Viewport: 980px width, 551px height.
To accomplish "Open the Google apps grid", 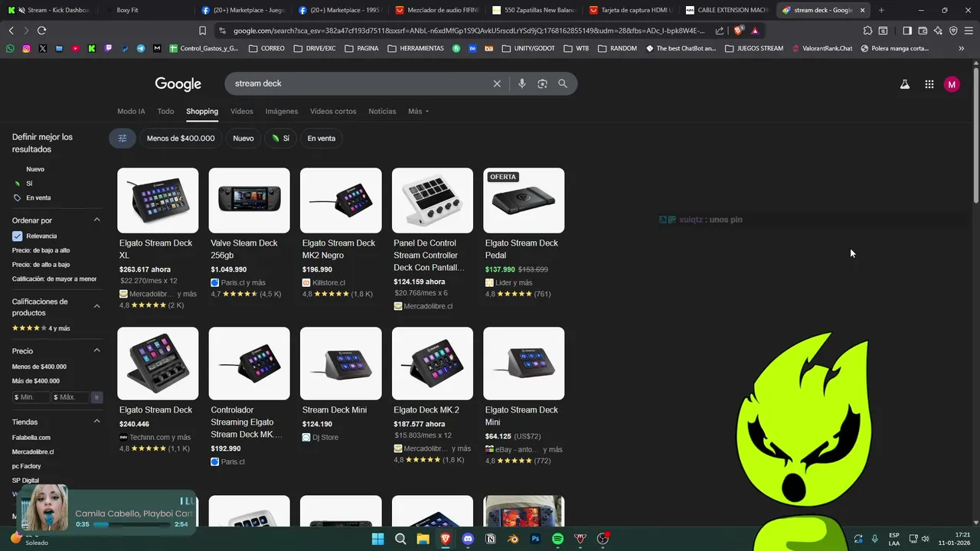I will point(929,84).
